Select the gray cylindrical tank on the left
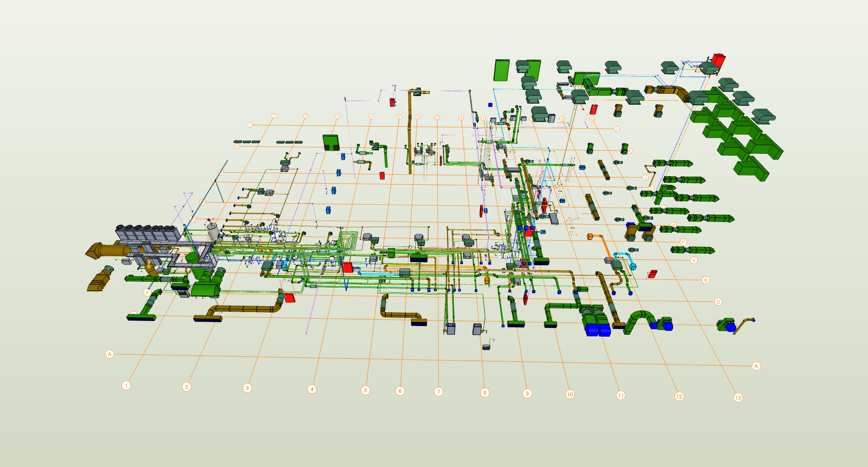 click(213, 231)
